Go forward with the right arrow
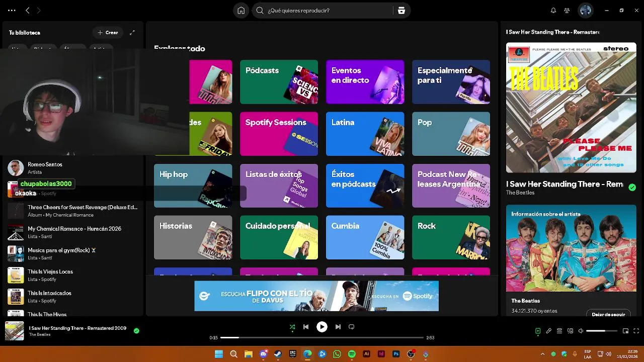 (39, 10)
